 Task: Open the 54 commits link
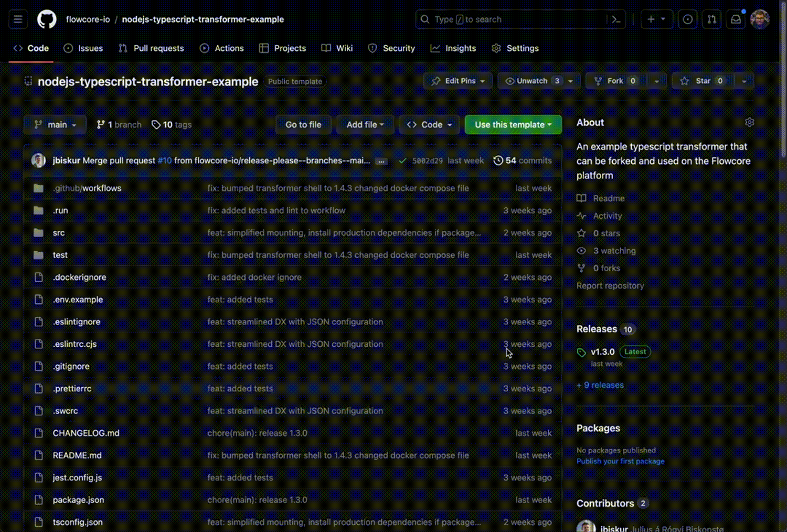[x=523, y=161]
